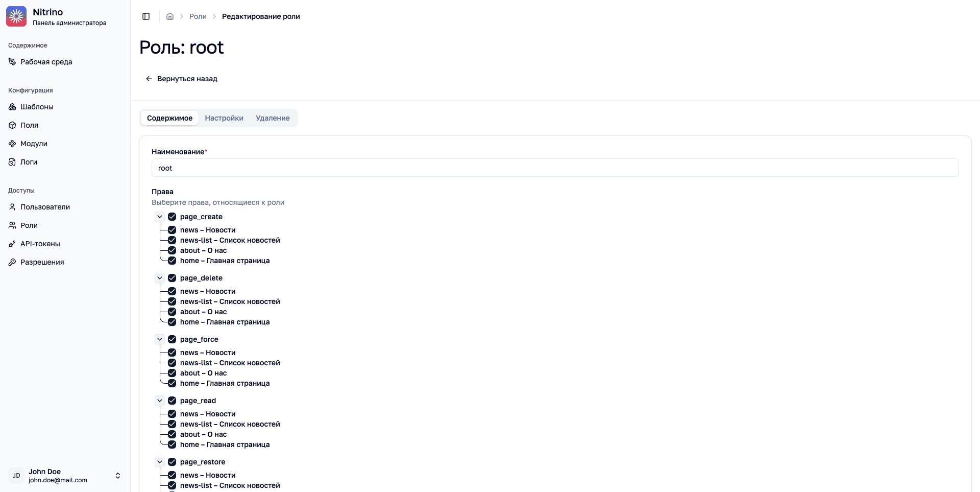980x492 pixels.
Task: Switch to the Настройки tab
Action: [224, 118]
